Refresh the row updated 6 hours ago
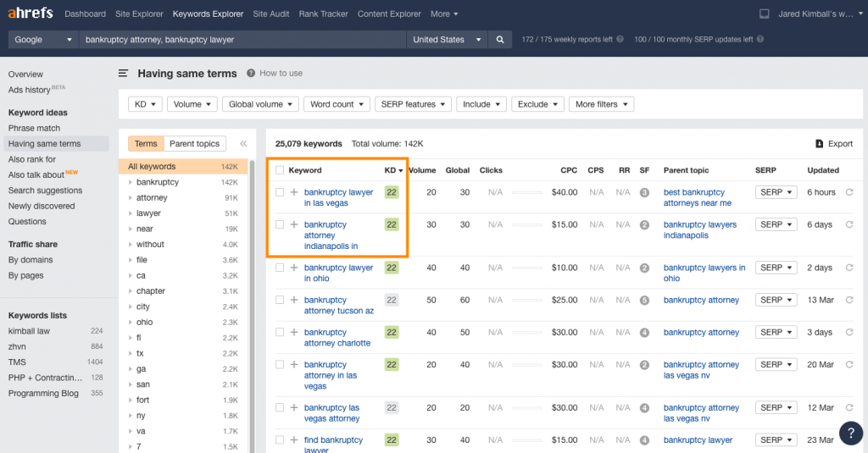868x453 pixels. click(849, 192)
